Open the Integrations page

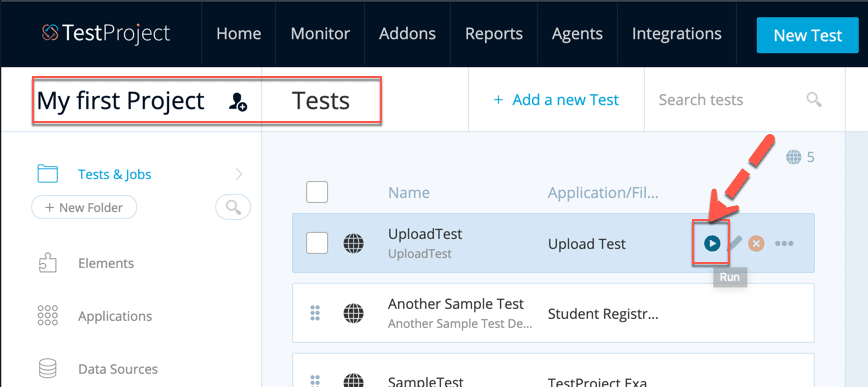click(676, 34)
